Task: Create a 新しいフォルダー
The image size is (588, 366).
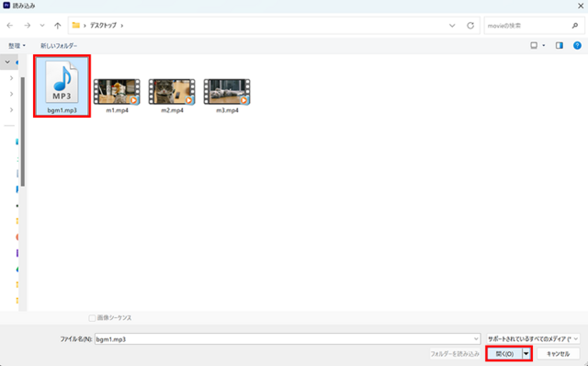Action: pyautogui.click(x=59, y=45)
